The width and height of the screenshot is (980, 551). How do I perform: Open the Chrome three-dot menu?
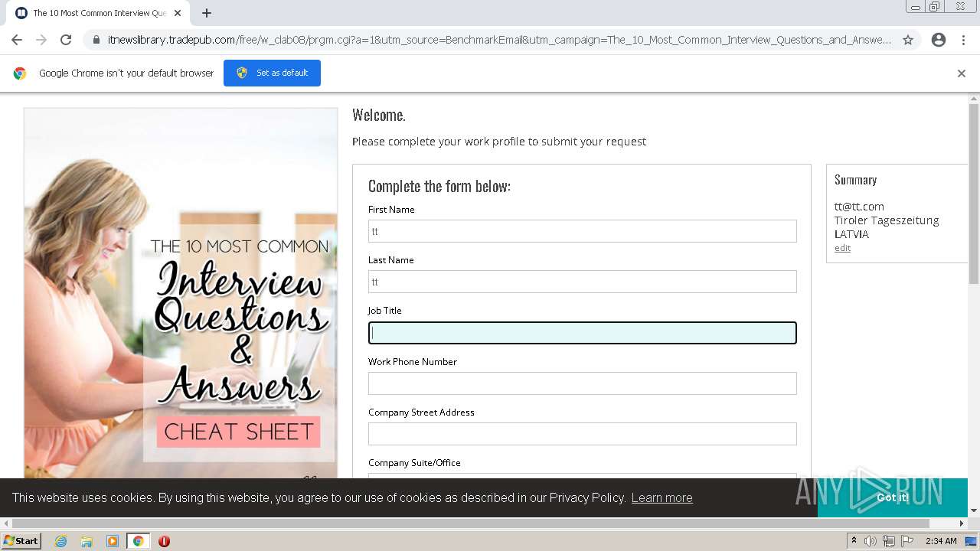(963, 40)
